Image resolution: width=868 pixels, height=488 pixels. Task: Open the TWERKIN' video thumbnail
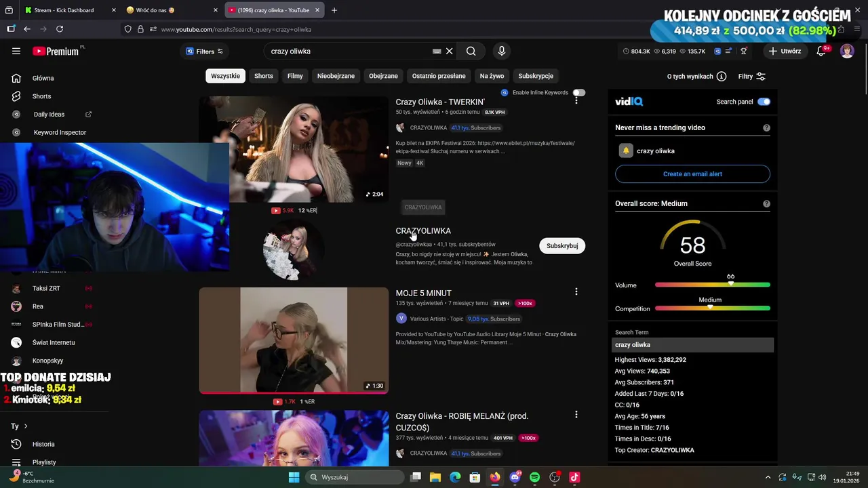[294, 149]
